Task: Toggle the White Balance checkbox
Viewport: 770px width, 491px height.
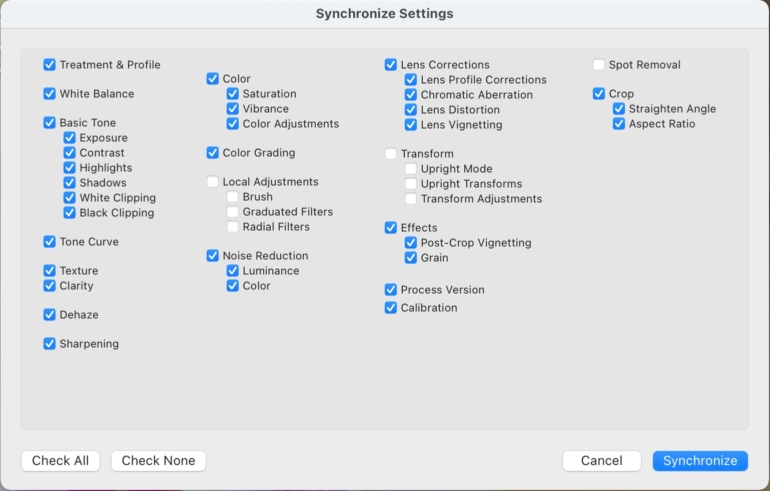Action: tap(50, 94)
